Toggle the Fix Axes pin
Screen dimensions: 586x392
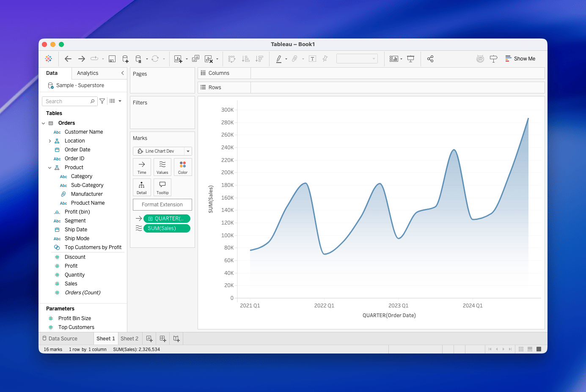pos(325,59)
